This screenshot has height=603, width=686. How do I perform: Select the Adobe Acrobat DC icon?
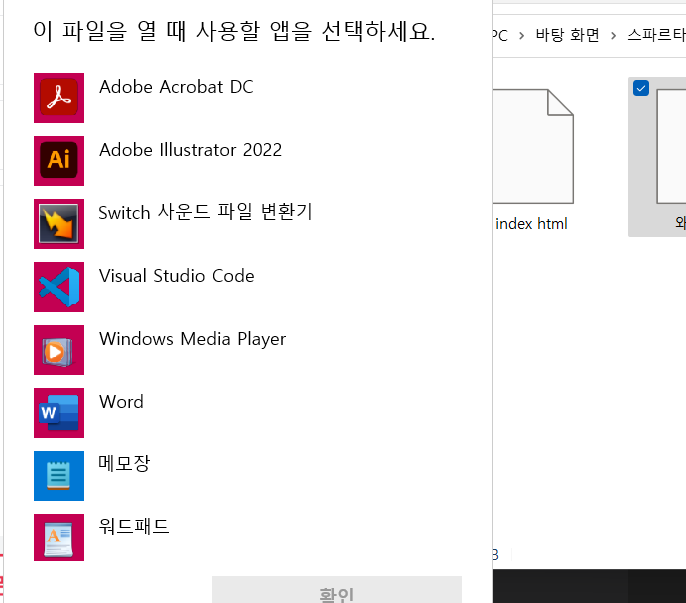[59, 98]
